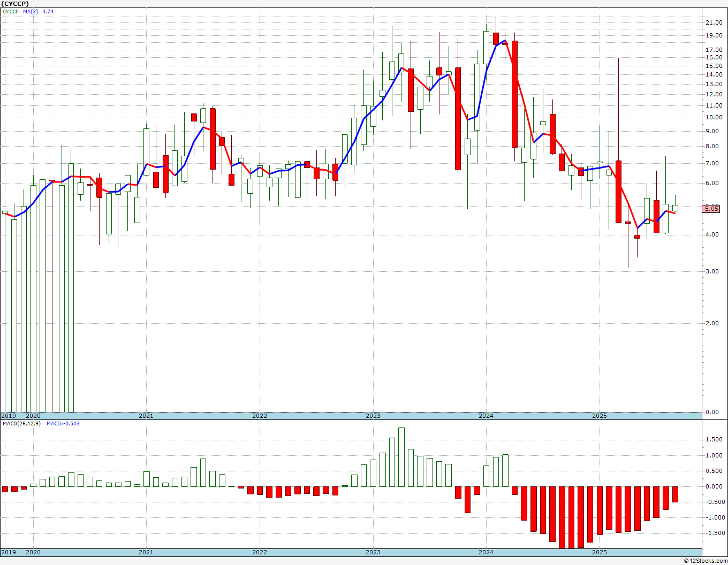Click the MACD(26,12,9) indicator label
This screenshot has height=565, width=728.
click(x=21, y=424)
